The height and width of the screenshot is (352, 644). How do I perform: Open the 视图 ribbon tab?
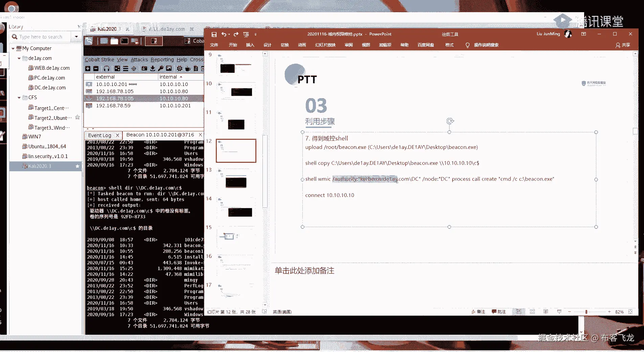pos(366,45)
